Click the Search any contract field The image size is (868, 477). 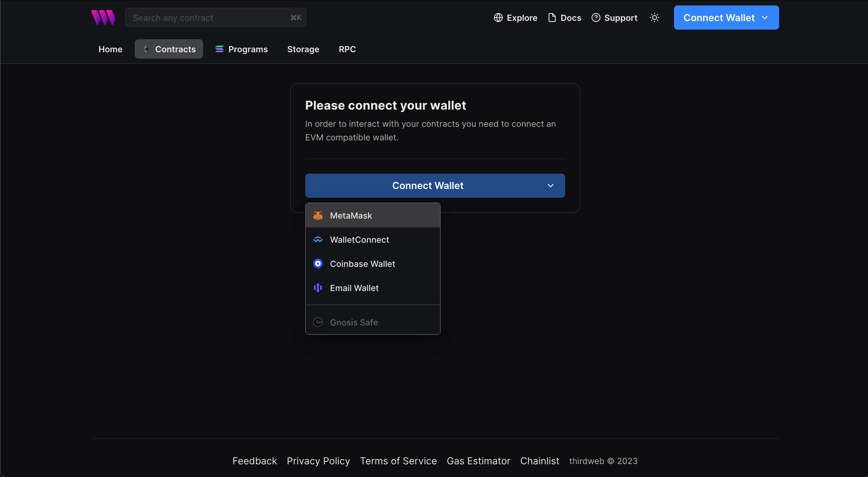click(215, 17)
